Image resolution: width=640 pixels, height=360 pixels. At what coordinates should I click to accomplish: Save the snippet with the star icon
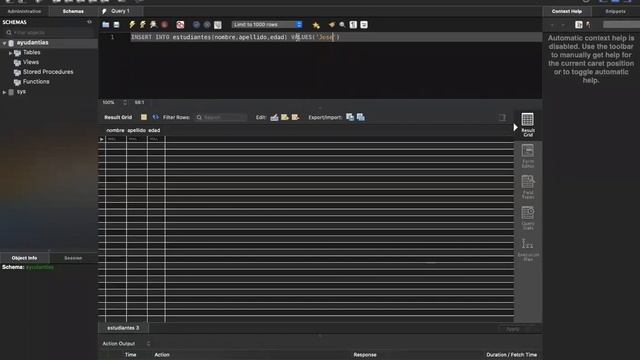tap(316, 25)
